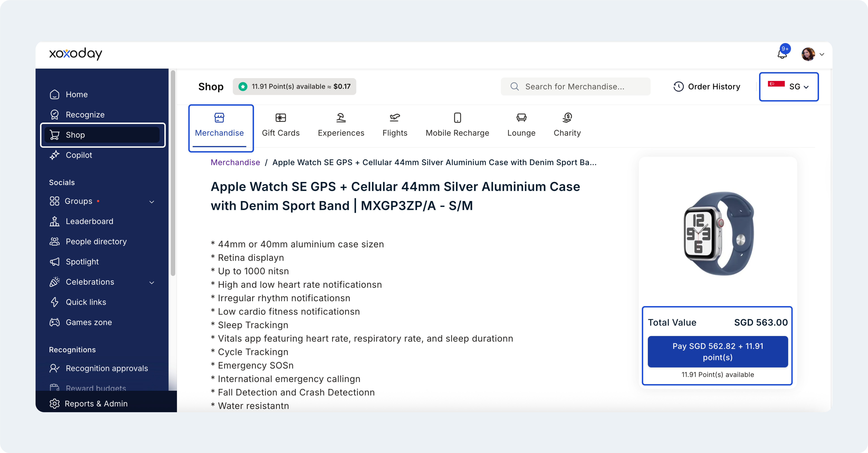868x453 pixels.
Task: Click the Gift Cards icon
Action: click(281, 118)
